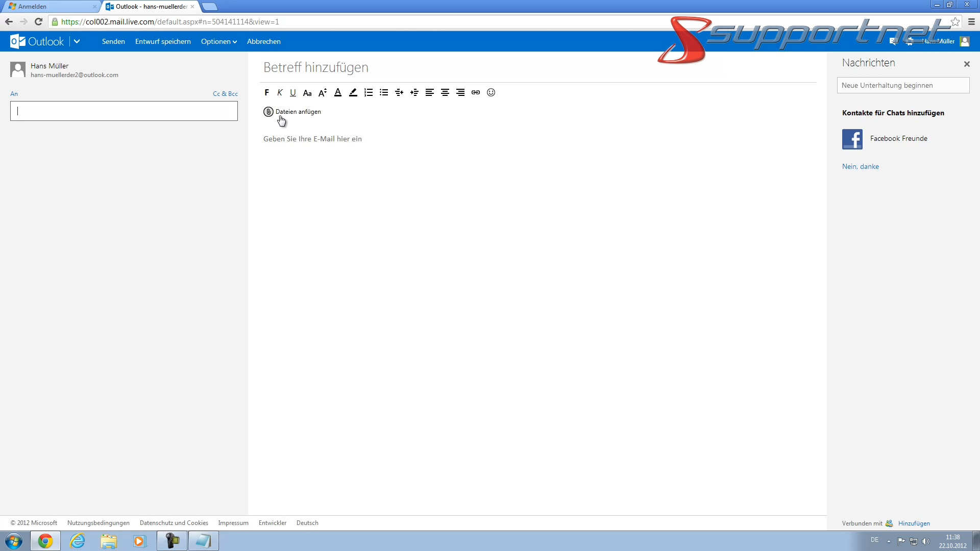Select the Senden menu option
The width and height of the screenshot is (980, 551).
(x=113, y=41)
